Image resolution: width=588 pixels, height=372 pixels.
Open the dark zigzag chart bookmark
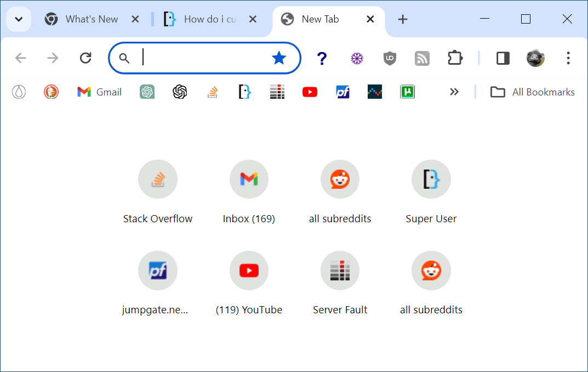click(x=375, y=92)
